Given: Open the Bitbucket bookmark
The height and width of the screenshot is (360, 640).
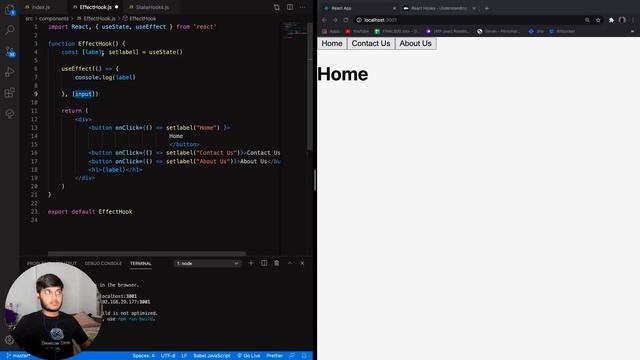Looking at the screenshot, I should pos(562,31).
